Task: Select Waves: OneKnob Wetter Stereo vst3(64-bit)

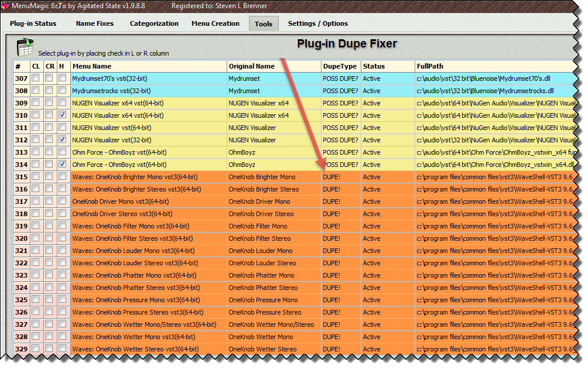Action: pyautogui.click(x=149, y=349)
